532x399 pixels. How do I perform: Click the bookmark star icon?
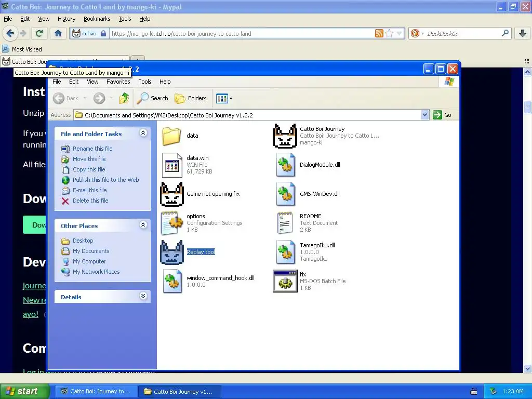coord(389,33)
